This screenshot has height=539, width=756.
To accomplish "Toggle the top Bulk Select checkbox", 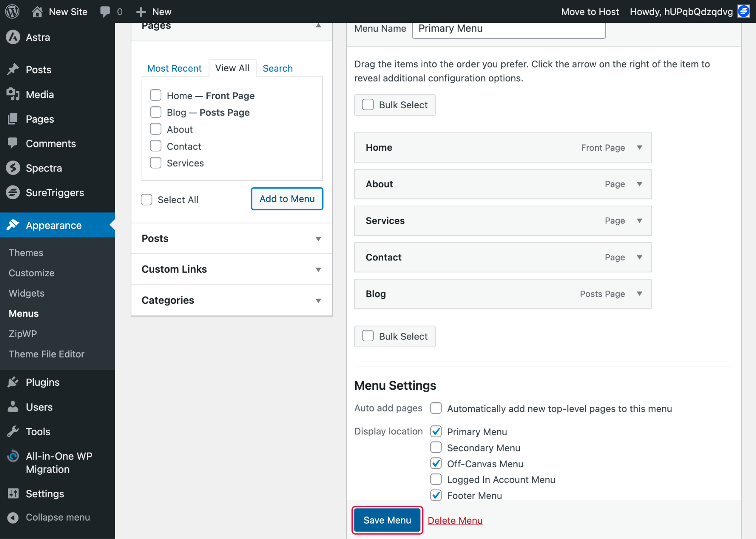I will [x=368, y=105].
